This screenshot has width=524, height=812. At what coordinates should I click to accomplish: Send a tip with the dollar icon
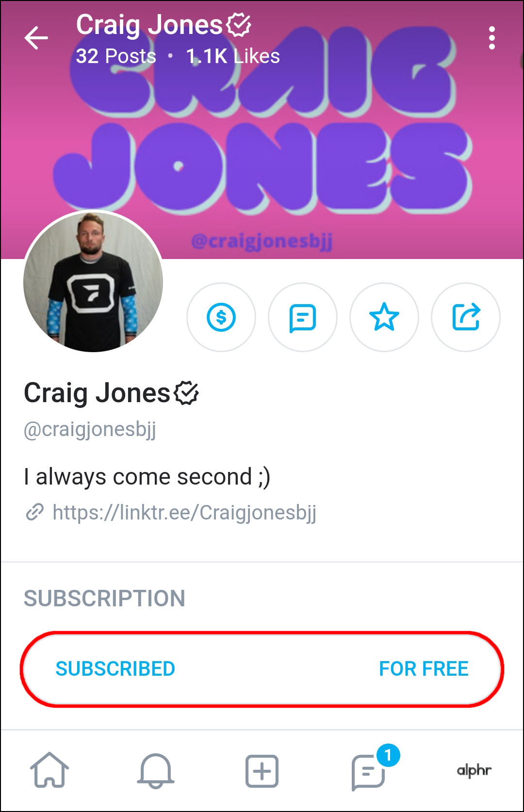221,317
